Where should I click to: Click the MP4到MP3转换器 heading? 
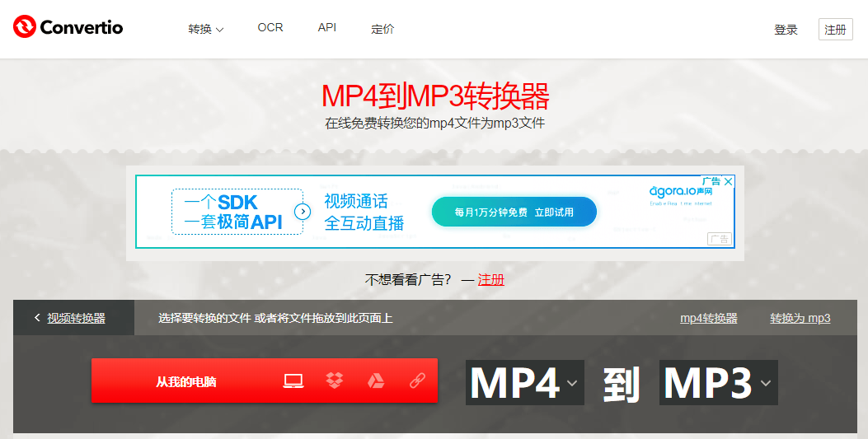435,96
